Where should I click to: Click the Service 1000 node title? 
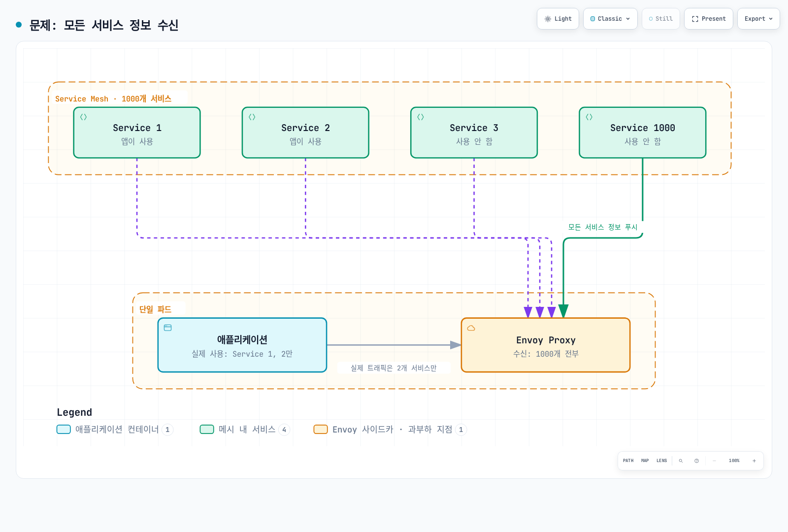[643, 128]
